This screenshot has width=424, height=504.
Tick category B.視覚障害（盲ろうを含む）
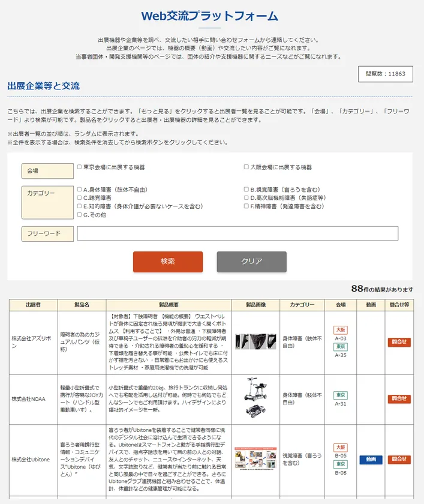[x=246, y=190]
